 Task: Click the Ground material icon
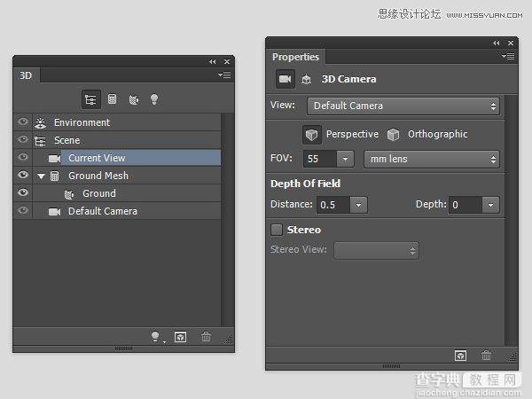click(69, 194)
